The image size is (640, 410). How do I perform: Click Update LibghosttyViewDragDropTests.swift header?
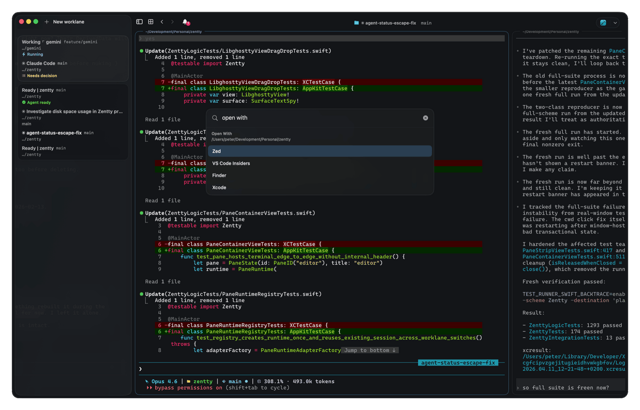tap(236, 51)
